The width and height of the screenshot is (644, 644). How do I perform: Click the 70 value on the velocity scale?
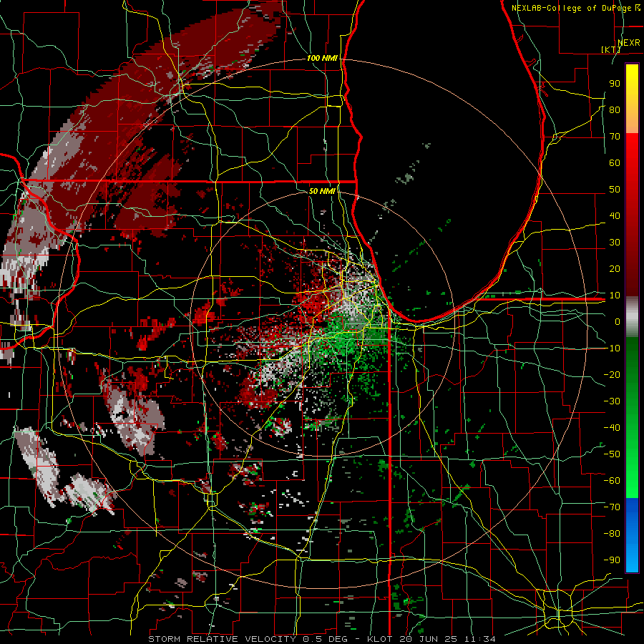click(x=615, y=137)
